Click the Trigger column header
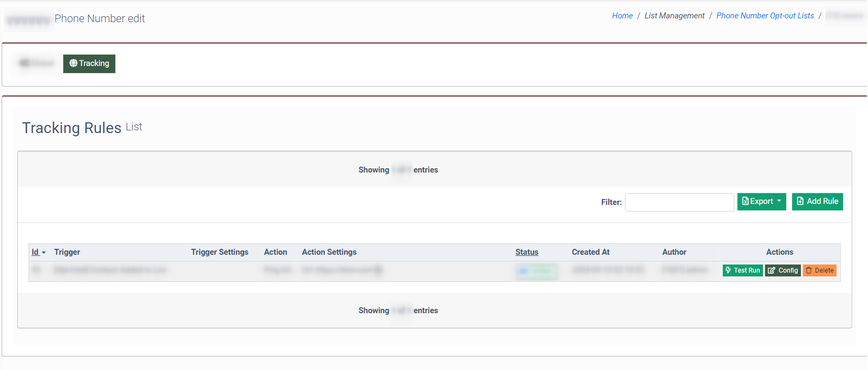868x370 pixels. pos(67,252)
